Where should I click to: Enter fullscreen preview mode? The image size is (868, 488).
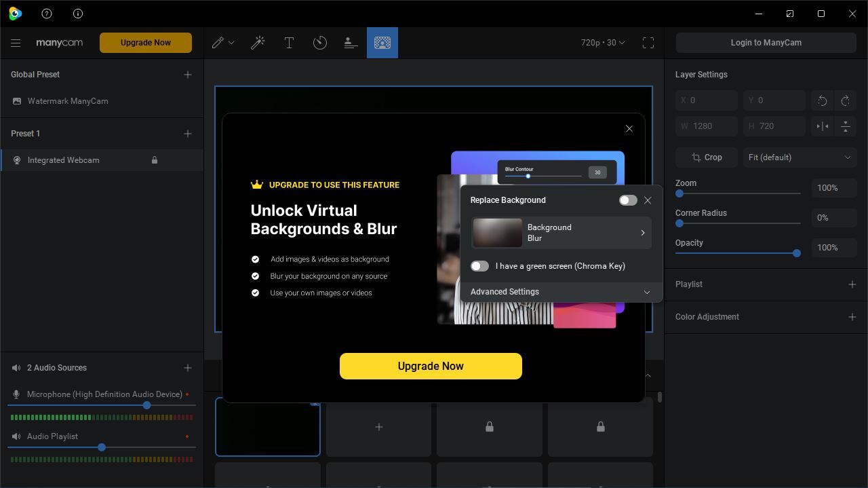tap(648, 43)
